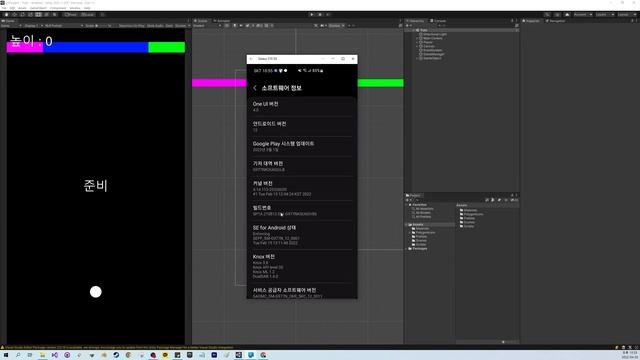Tap '안드로이드 버전' entry on phone
The width and height of the screenshot is (640, 360).
click(302, 126)
